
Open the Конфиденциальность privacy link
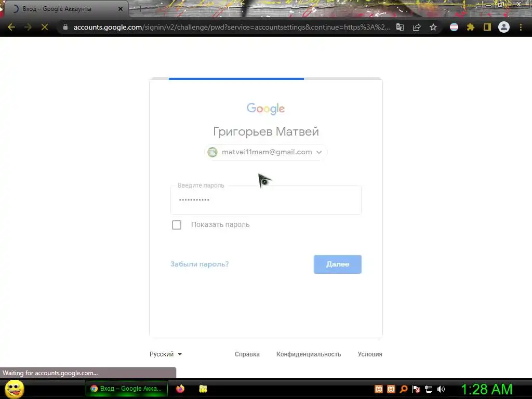tap(309, 354)
